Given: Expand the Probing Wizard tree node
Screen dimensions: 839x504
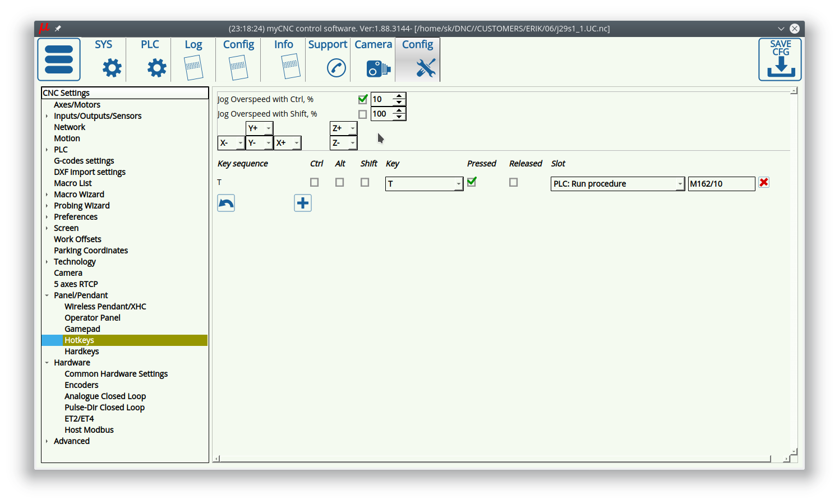Looking at the screenshot, I should 47,206.
